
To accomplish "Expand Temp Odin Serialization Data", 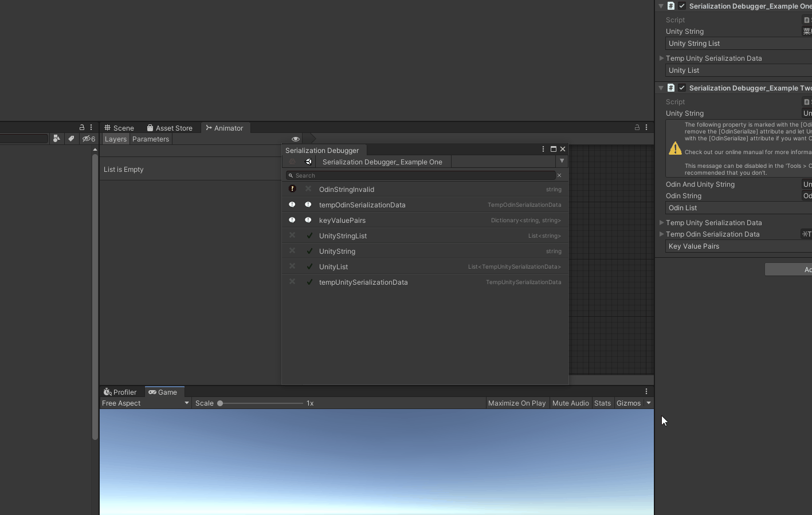I will pyautogui.click(x=661, y=234).
